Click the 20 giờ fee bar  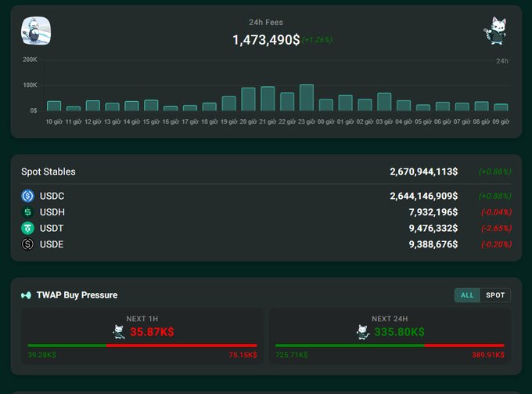coord(248,99)
